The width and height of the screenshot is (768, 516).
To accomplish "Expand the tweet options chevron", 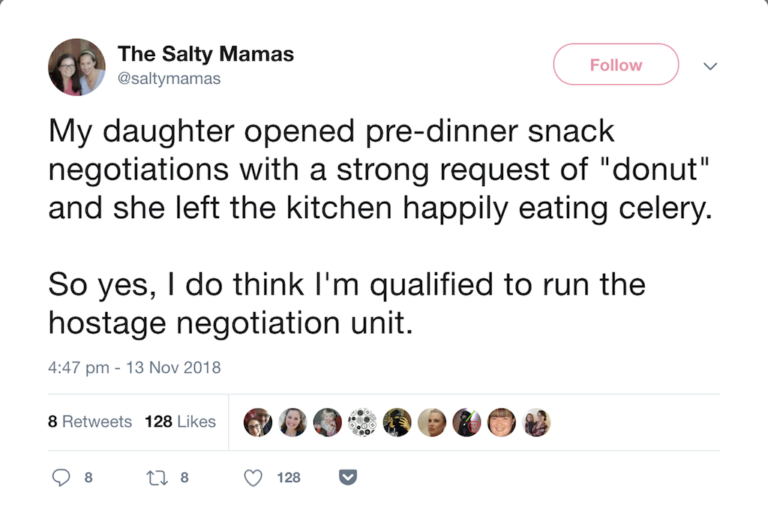I will [x=710, y=66].
